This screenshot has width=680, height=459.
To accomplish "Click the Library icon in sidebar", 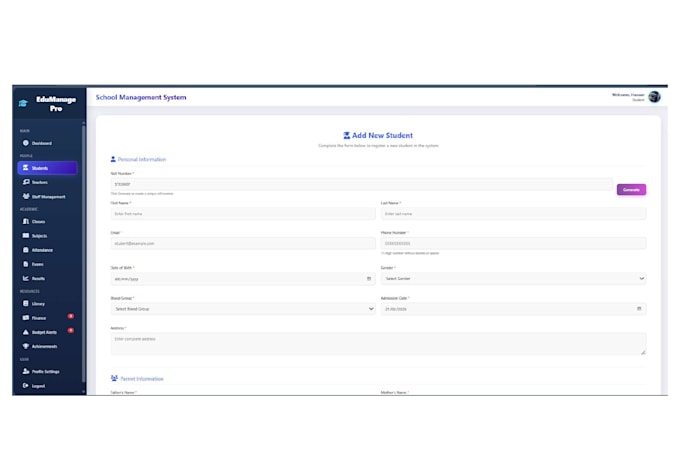I will click(26, 303).
